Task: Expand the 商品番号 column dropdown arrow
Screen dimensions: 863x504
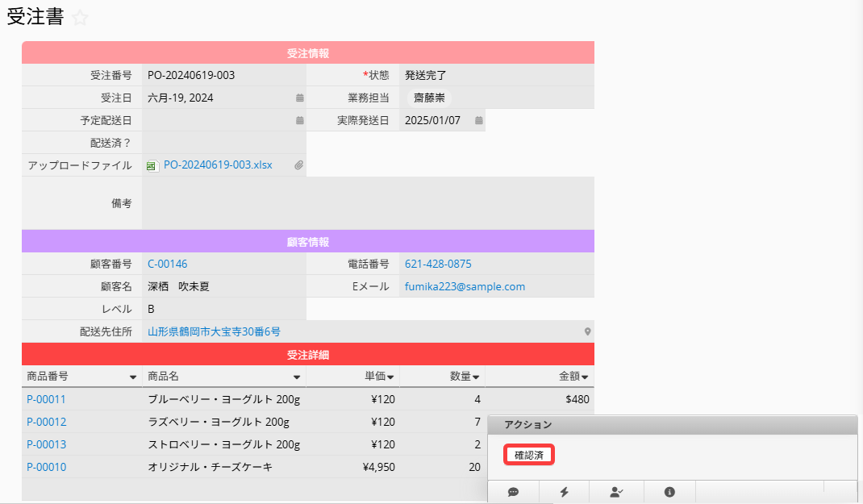Action: [x=132, y=377]
